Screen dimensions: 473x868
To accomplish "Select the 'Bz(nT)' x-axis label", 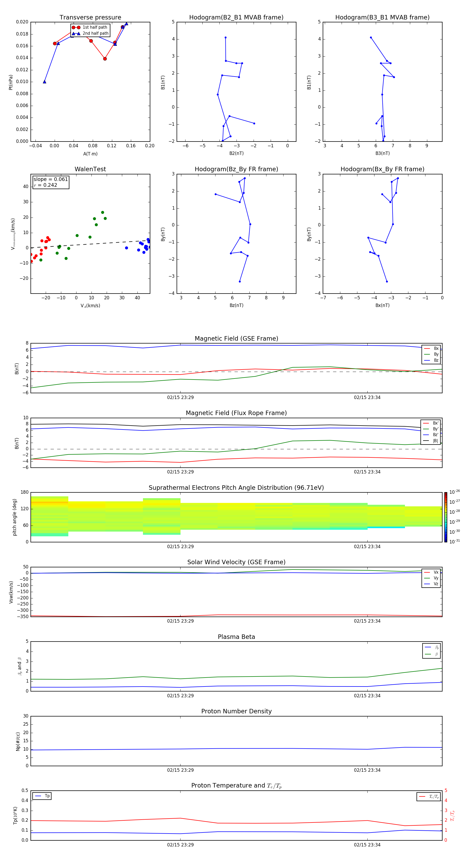I will click(236, 305).
